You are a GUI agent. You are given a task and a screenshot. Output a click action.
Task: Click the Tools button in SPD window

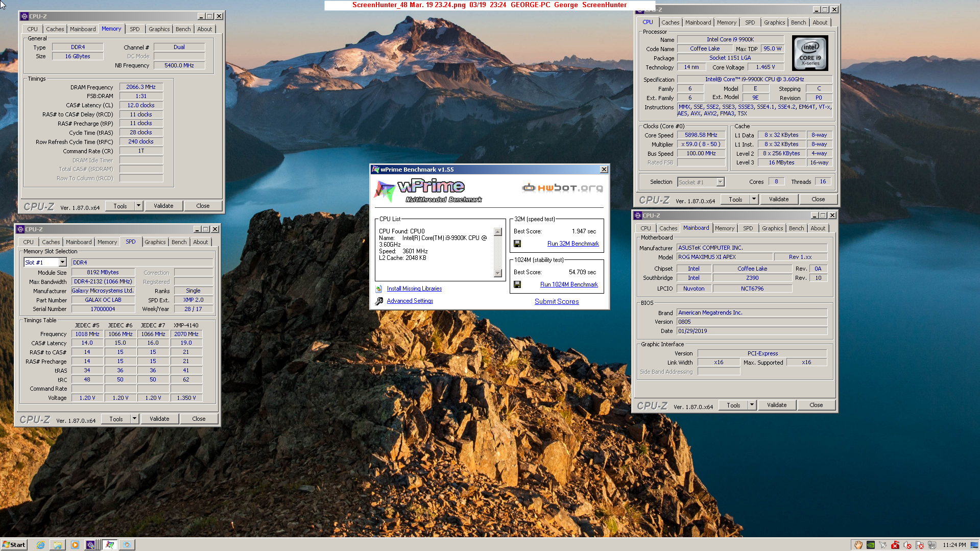[x=116, y=419]
